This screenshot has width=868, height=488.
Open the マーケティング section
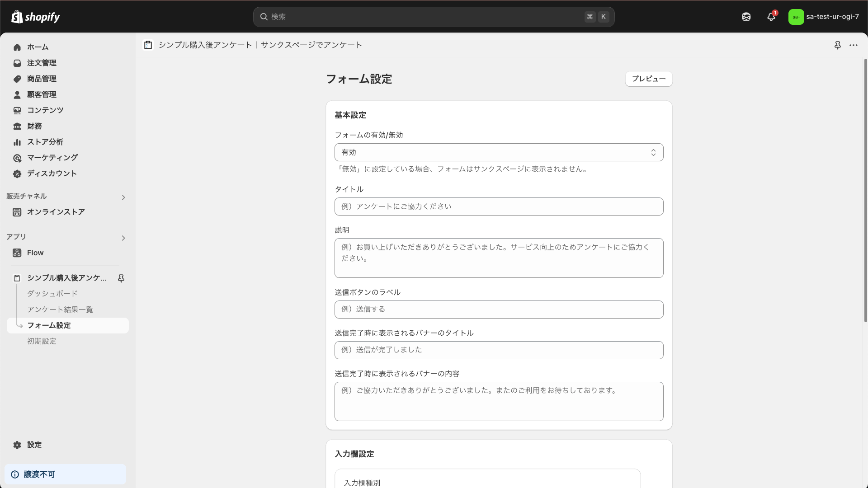pyautogui.click(x=52, y=158)
